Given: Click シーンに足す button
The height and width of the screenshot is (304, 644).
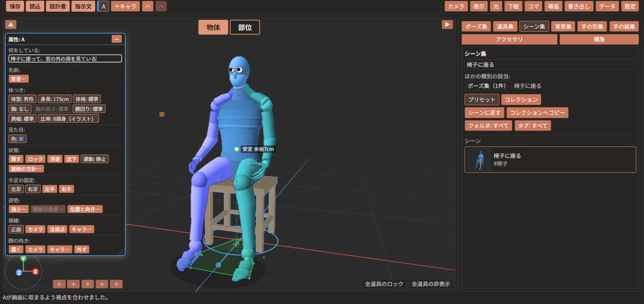Looking at the screenshot, I should coord(484,113).
